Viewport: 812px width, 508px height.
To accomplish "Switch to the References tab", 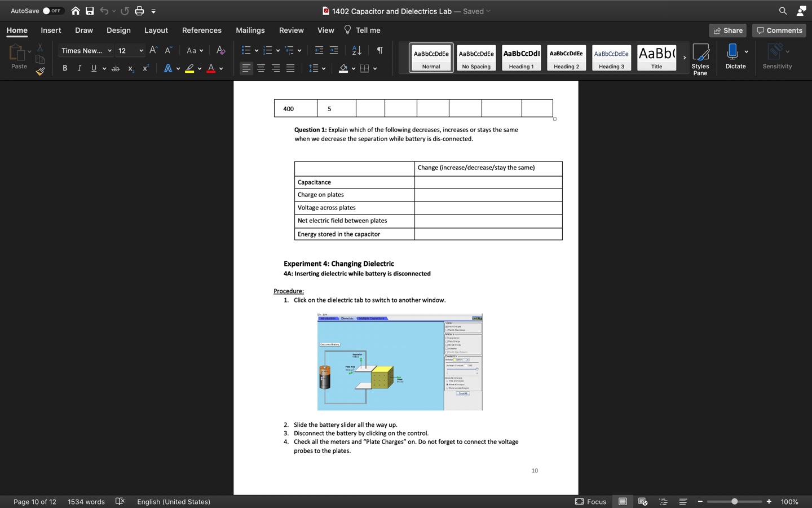I will (x=201, y=30).
